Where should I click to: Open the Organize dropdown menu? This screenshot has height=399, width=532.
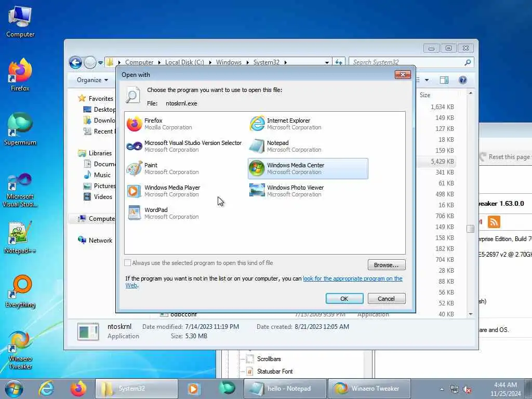click(92, 80)
